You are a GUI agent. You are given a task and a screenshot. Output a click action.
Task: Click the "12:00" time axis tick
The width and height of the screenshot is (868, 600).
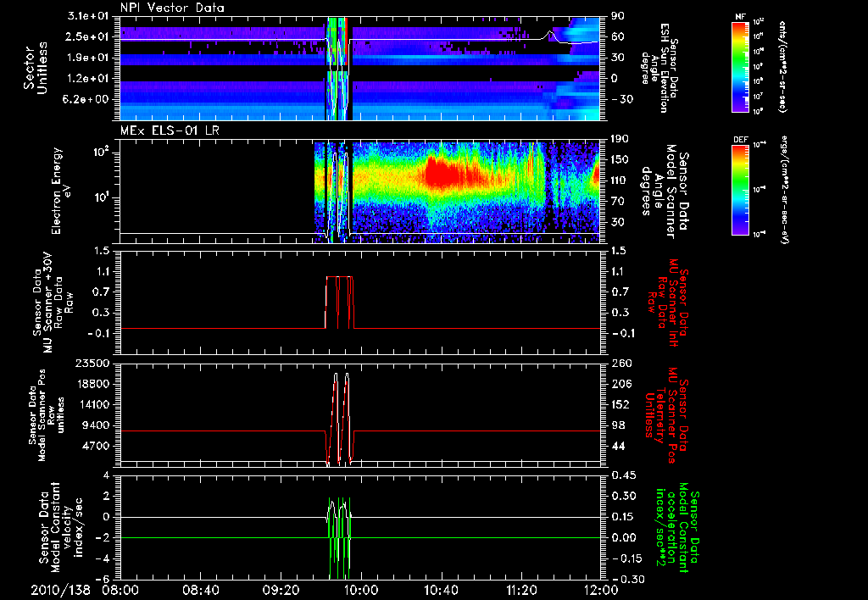coord(601,590)
